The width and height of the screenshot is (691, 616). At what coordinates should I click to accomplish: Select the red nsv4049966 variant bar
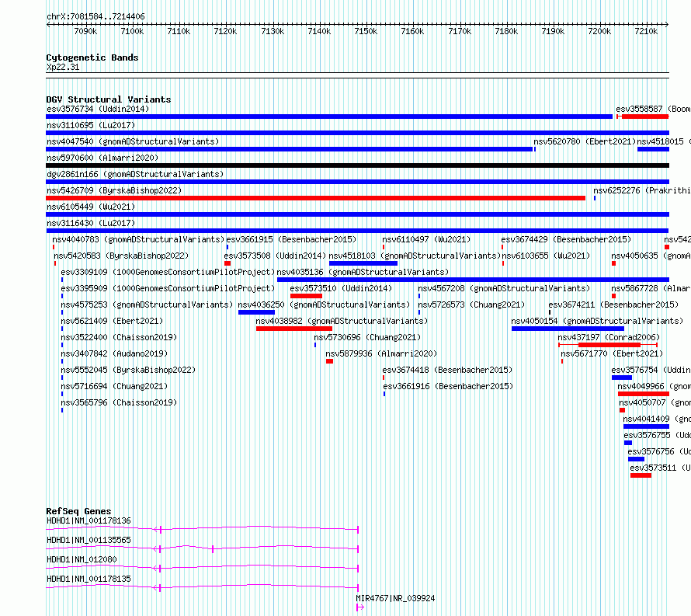click(x=644, y=394)
